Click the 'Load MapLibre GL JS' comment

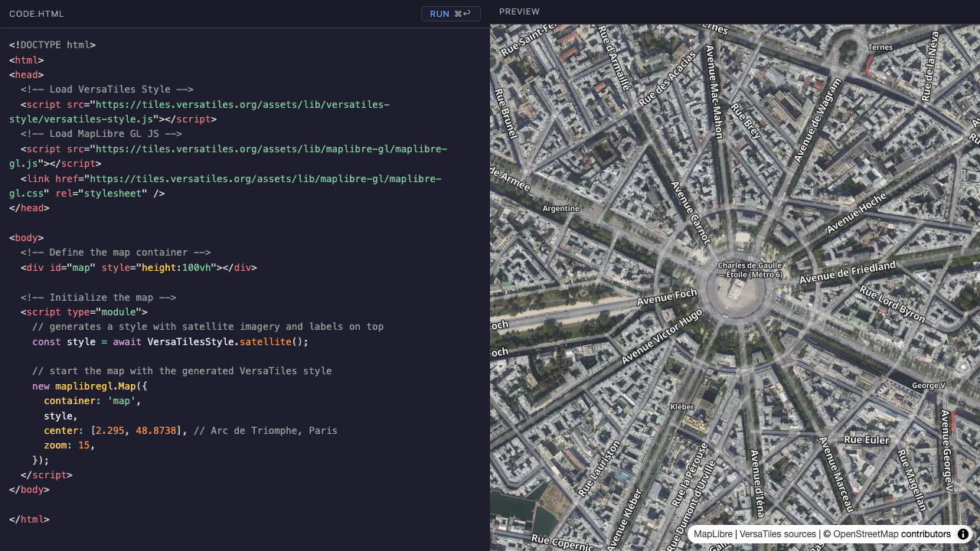click(x=101, y=134)
